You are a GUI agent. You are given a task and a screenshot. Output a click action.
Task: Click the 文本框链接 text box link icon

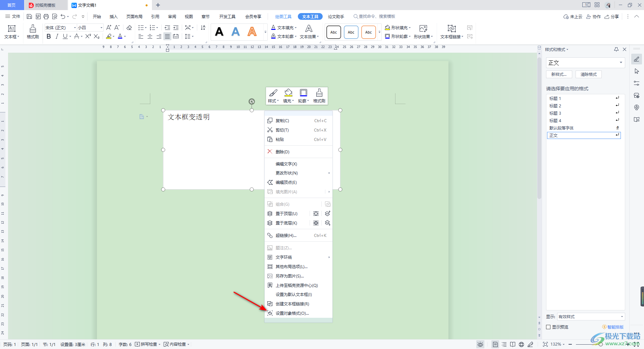(451, 32)
